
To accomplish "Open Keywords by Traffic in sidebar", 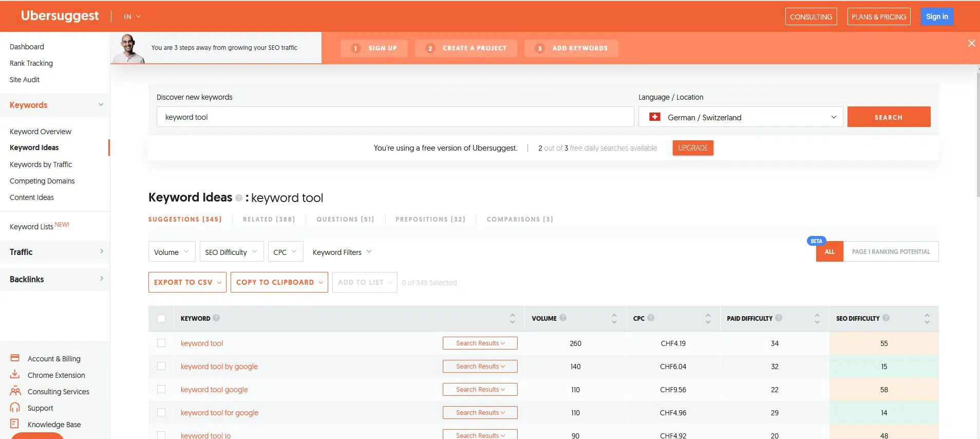I will (x=41, y=164).
